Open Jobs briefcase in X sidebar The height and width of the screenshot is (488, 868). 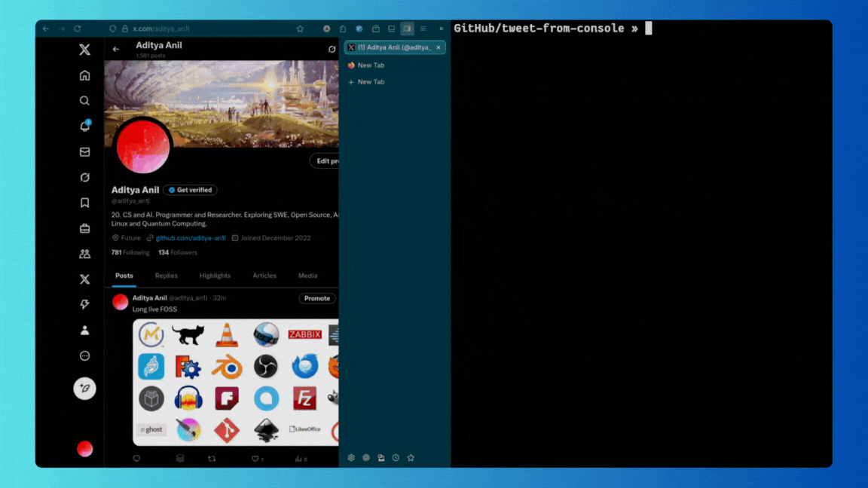84,228
